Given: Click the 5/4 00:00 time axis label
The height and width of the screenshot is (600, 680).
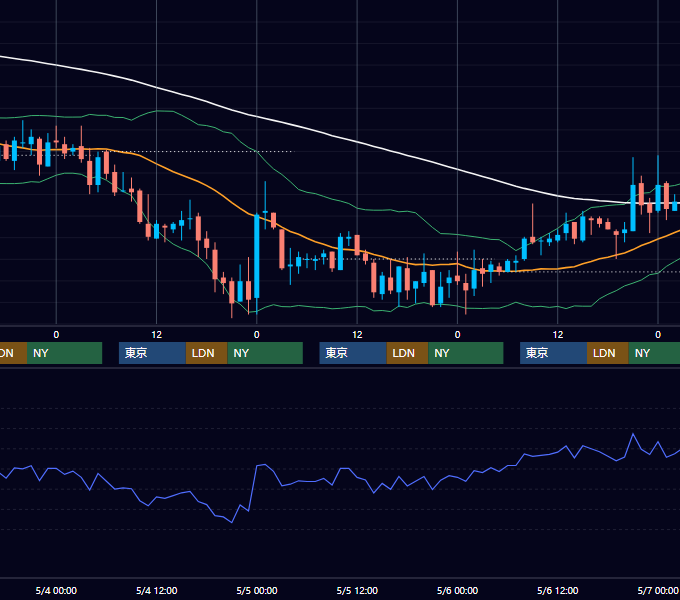Looking at the screenshot, I should [56, 590].
